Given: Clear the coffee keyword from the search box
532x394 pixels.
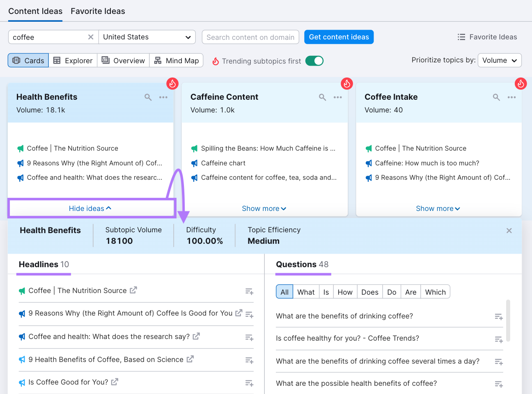Looking at the screenshot, I should (x=91, y=37).
